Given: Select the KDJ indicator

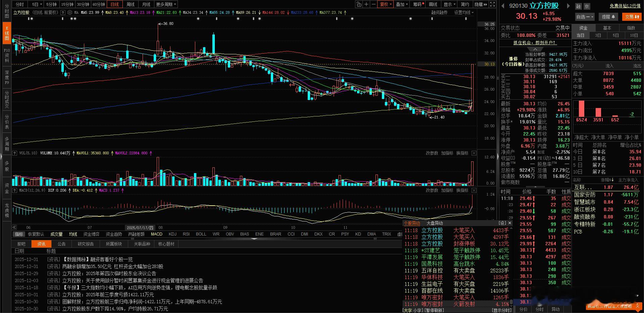Looking at the screenshot, I should [x=172, y=234].
